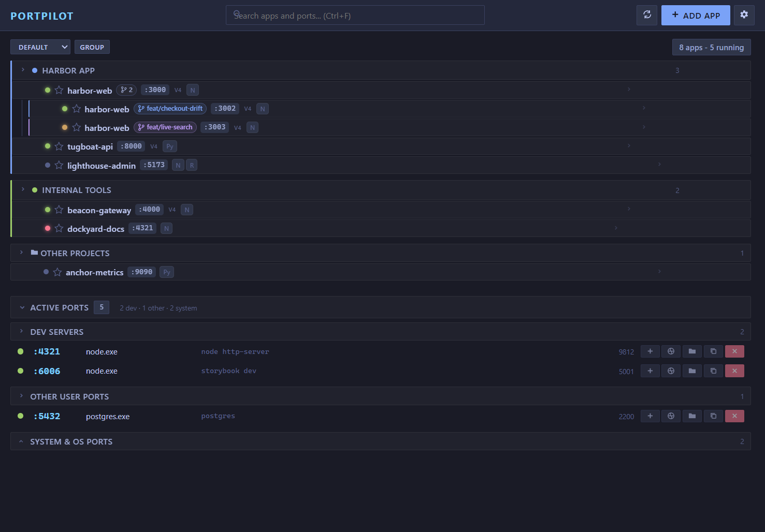Click the branch count badge on harbor-web
This screenshot has height=532, width=765.
[126, 90]
